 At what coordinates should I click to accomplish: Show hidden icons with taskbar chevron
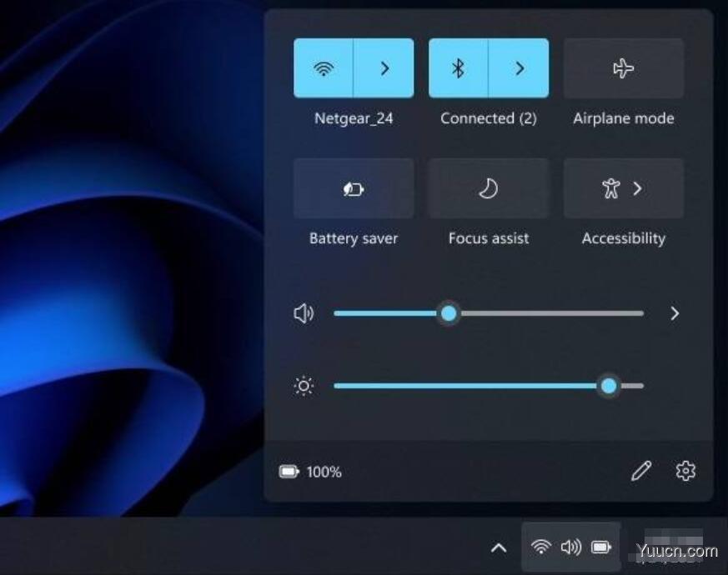[499, 548]
